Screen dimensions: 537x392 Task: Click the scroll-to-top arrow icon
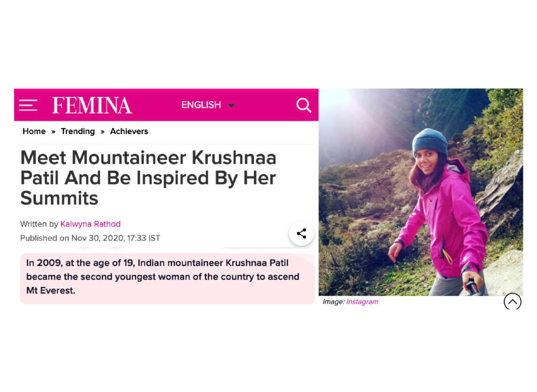tap(512, 301)
